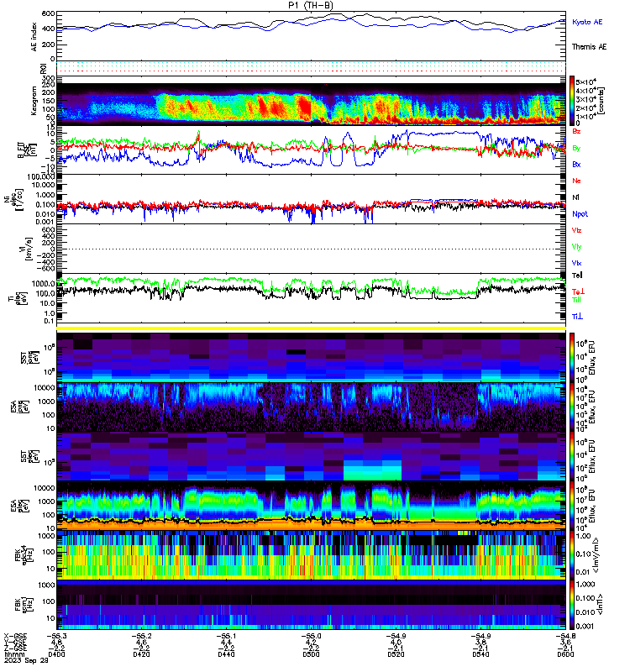Screen dimensions: 630x672
Task: Click the 0400 time tick label
Action: [56, 654]
